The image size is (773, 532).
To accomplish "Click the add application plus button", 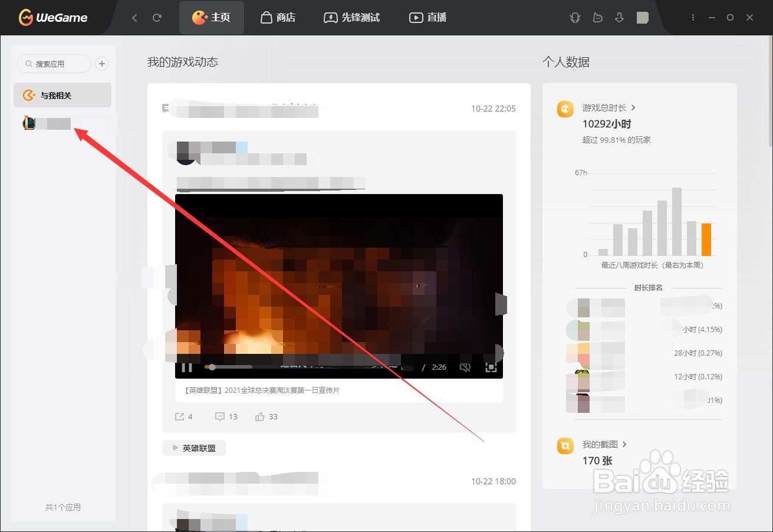I will pos(101,63).
